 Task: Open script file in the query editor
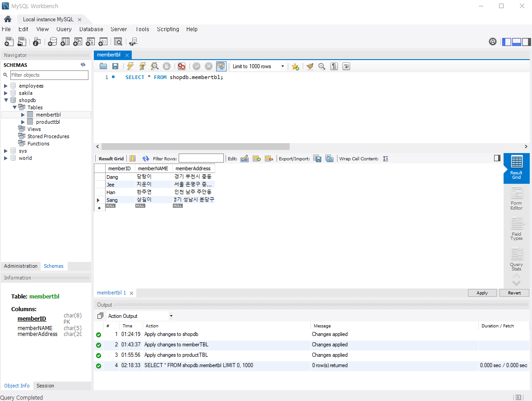pyautogui.click(x=103, y=66)
